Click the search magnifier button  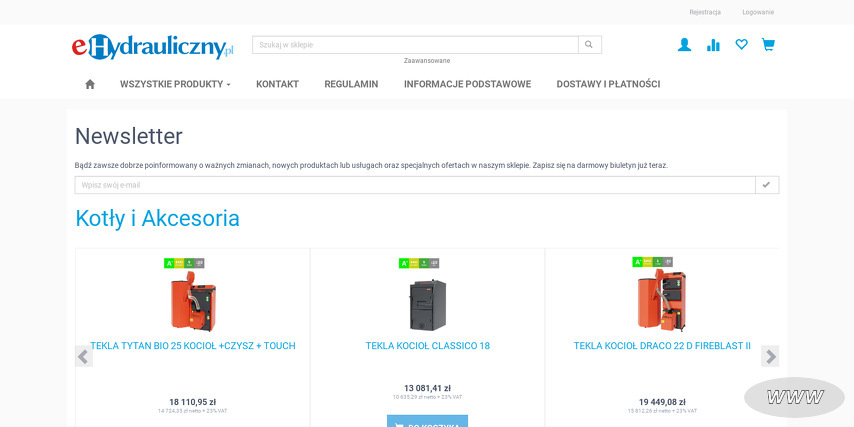(x=589, y=45)
